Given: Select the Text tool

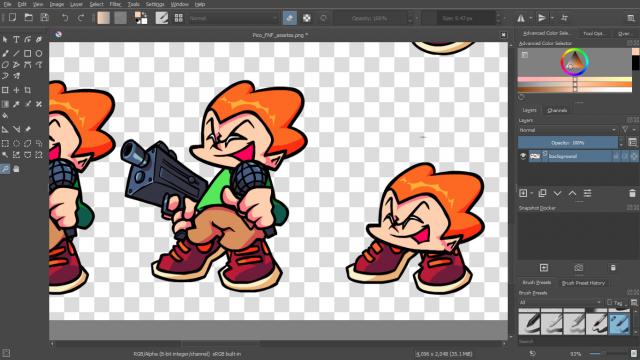Looking at the screenshot, I should pos(16,40).
